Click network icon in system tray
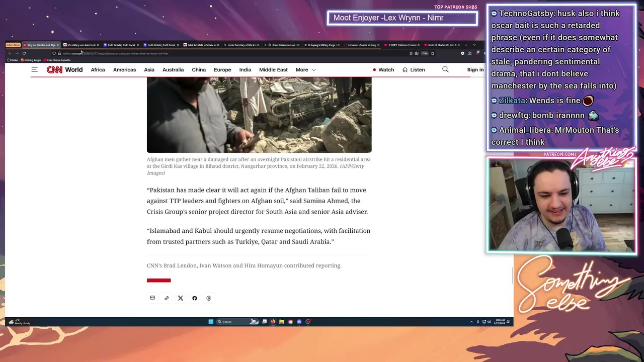Viewport: 644px width, 362px height. click(484, 322)
